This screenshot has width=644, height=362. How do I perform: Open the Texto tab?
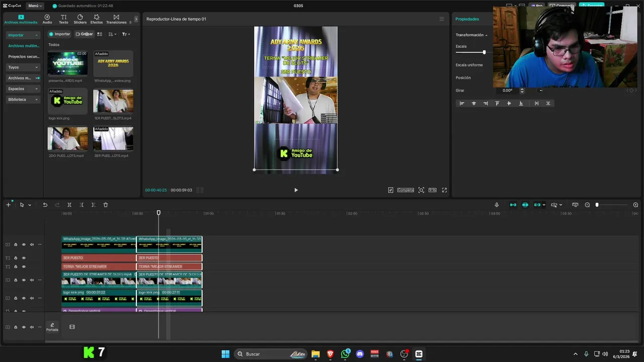point(63,19)
